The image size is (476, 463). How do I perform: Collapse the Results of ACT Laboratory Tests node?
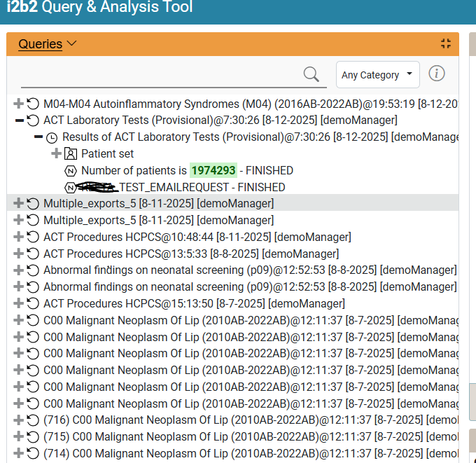[x=38, y=137]
